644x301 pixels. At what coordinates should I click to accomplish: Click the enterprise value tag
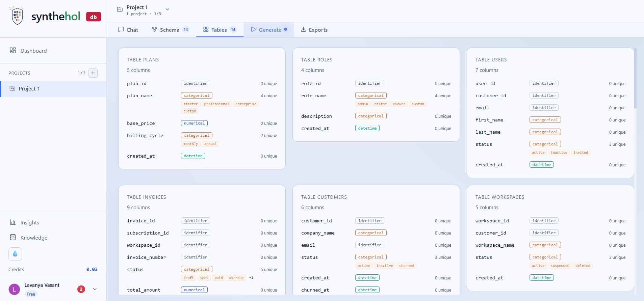coord(246,104)
